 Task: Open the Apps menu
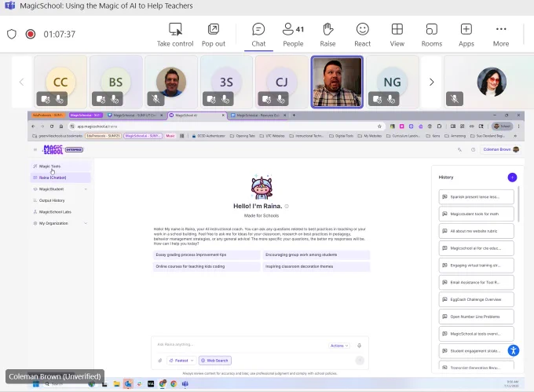coord(466,35)
